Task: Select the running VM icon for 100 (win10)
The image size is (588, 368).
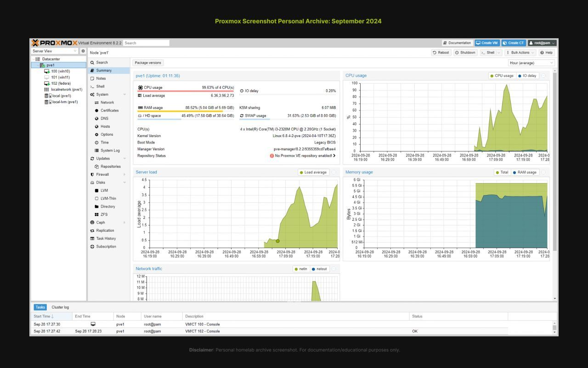Action: click(x=47, y=71)
